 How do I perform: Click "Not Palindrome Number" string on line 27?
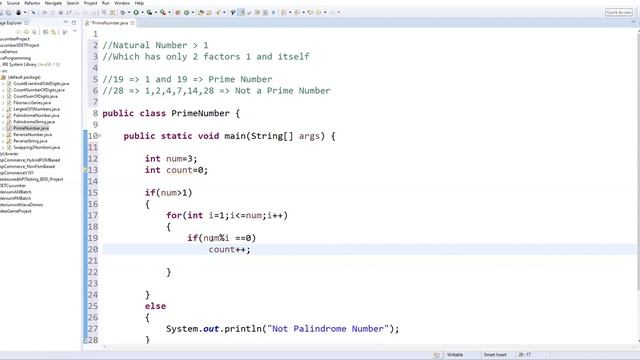tap(328, 329)
